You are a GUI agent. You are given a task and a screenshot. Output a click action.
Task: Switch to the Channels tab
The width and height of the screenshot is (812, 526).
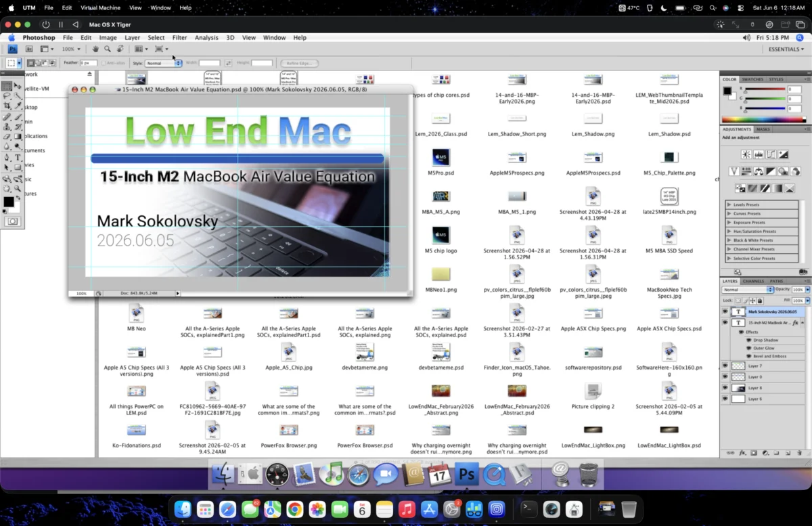(753, 281)
